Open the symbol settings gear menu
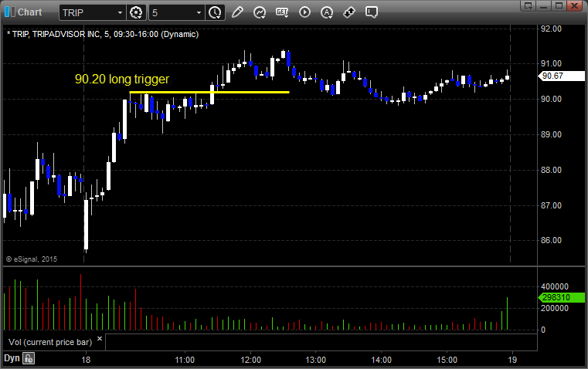The width and height of the screenshot is (588, 369). 136,12
